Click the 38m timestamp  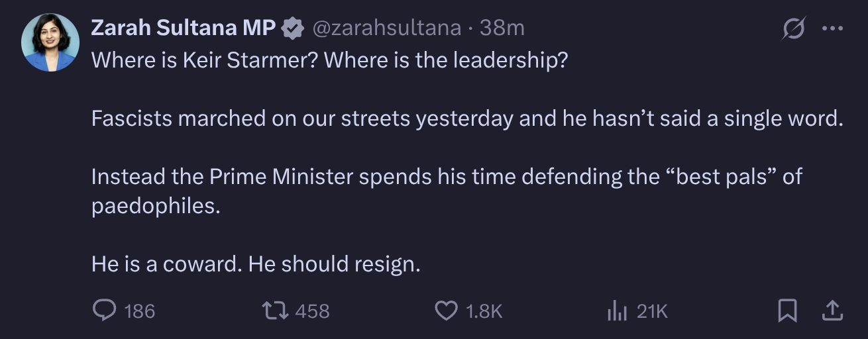coord(502,28)
